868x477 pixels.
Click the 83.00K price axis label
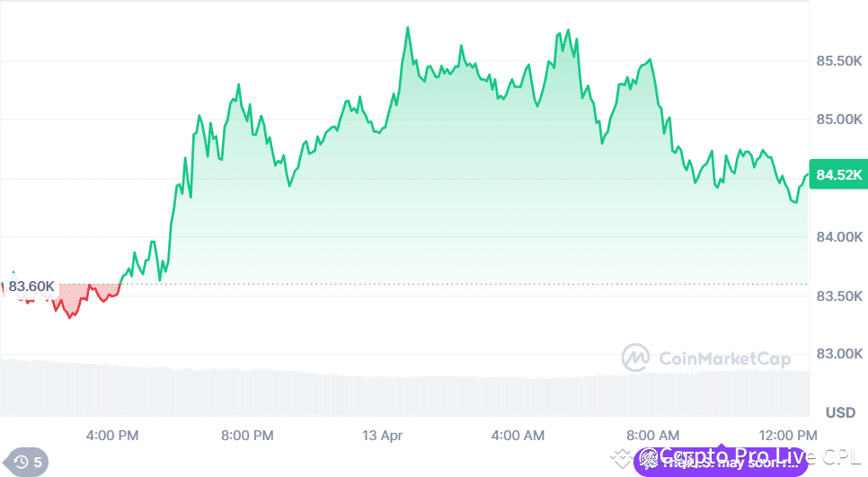coord(839,354)
